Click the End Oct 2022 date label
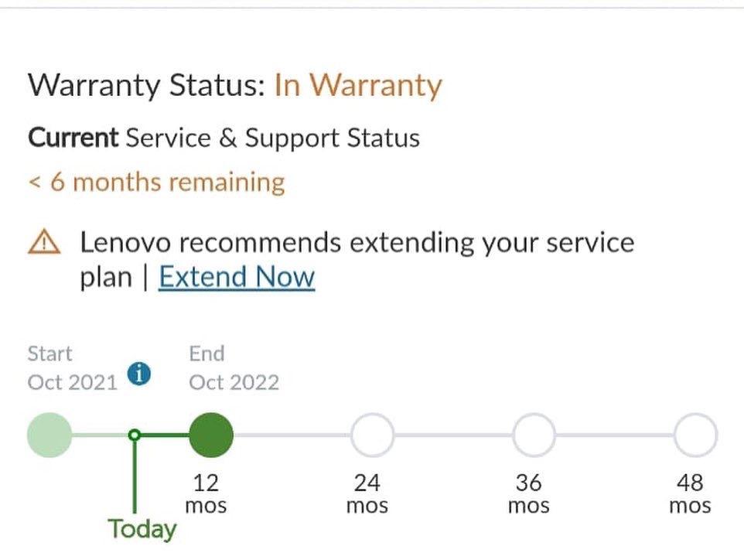Image resolution: width=744 pixels, height=560 pixels. 234,368
